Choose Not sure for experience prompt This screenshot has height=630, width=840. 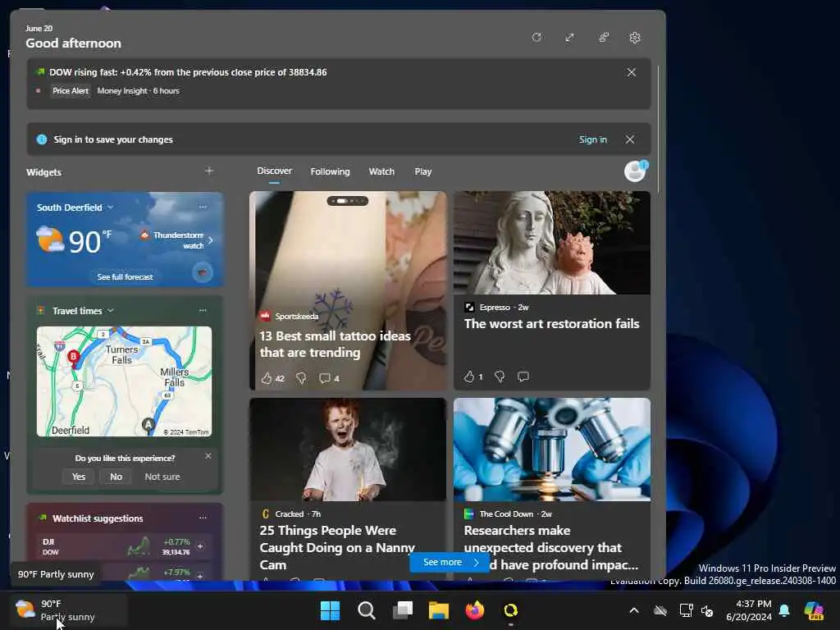click(x=162, y=477)
